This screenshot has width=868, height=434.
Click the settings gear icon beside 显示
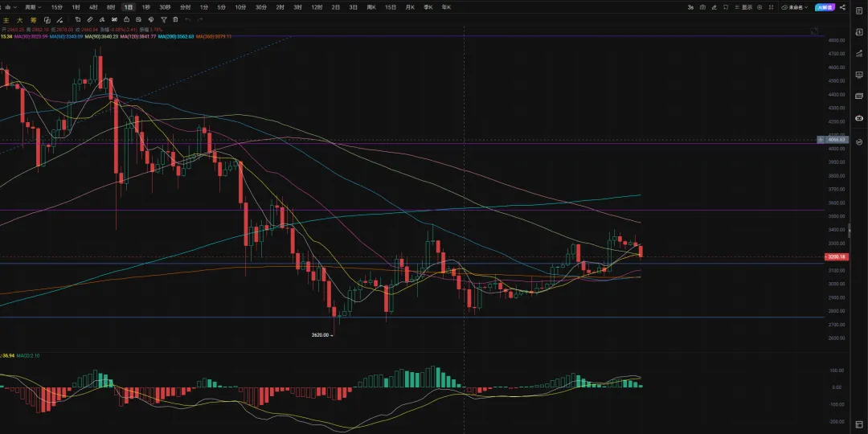[x=761, y=7]
